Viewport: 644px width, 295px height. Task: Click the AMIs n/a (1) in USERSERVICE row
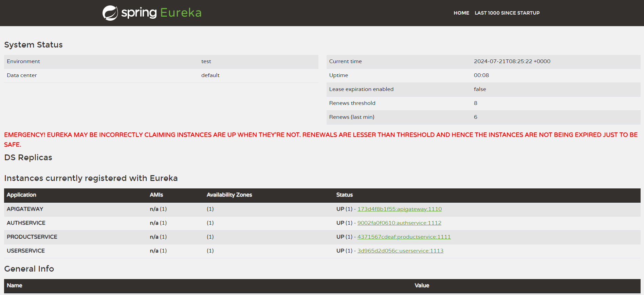tap(158, 251)
